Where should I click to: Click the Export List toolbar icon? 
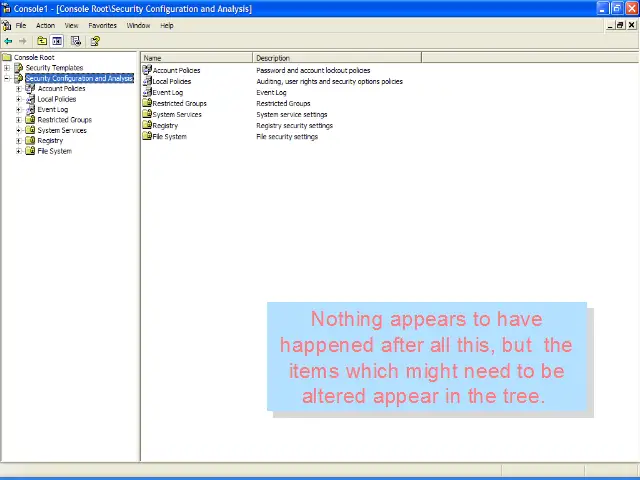(76, 41)
